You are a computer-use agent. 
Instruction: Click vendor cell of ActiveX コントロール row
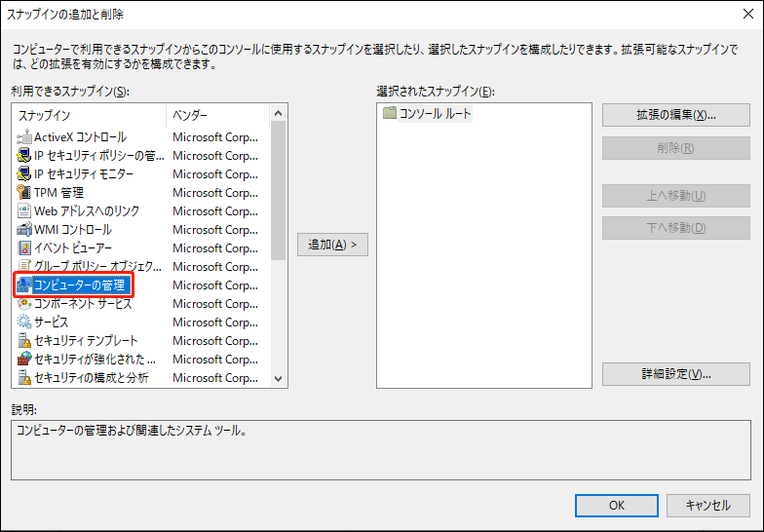(x=215, y=137)
